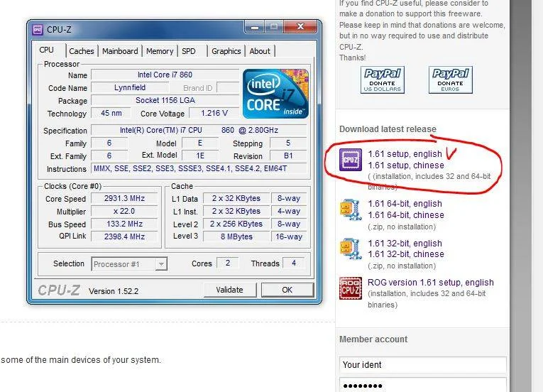Open the Mainboard tab

tap(120, 51)
